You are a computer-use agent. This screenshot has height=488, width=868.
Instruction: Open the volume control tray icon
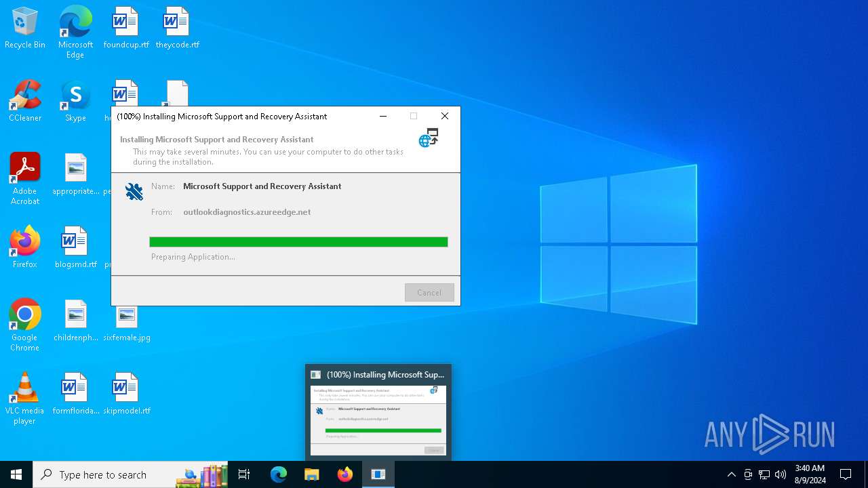pos(781,474)
